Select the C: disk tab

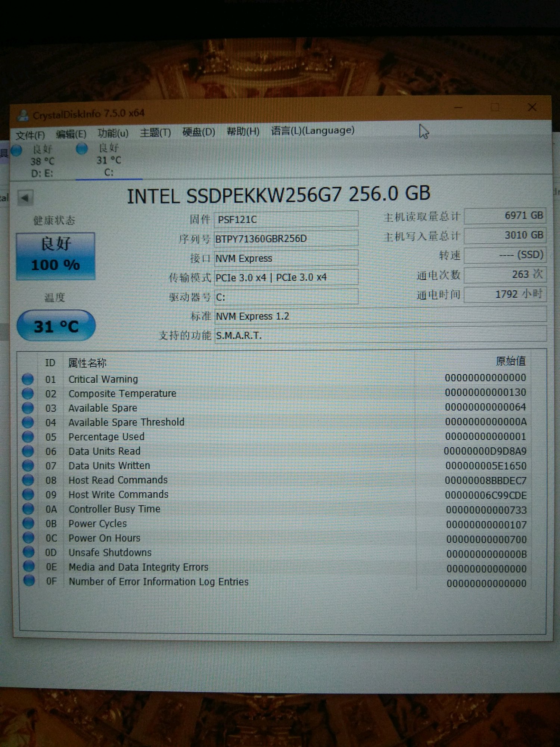point(108,160)
